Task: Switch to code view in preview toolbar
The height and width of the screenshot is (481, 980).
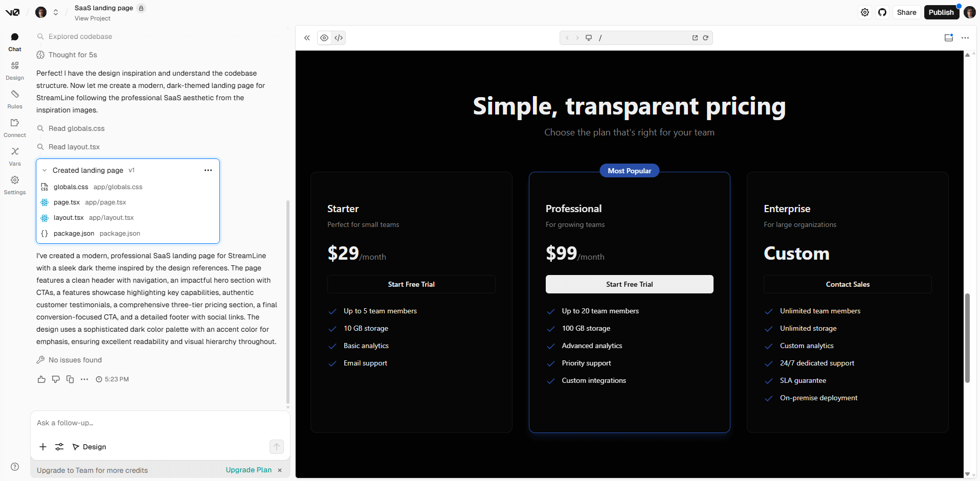Action: pos(338,37)
